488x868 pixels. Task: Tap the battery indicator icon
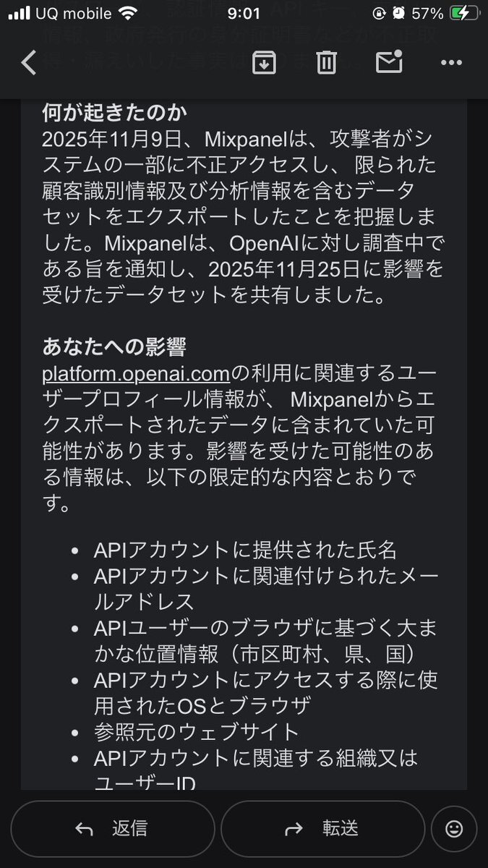coord(463,14)
